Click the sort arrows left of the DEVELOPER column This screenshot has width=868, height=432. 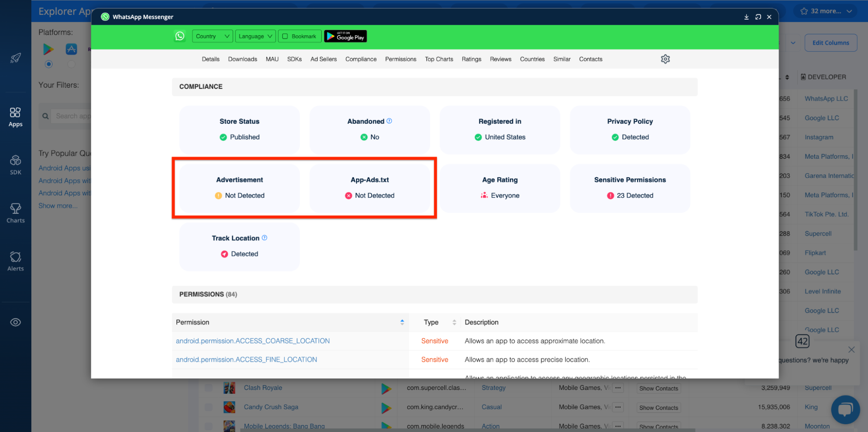[787, 77]
